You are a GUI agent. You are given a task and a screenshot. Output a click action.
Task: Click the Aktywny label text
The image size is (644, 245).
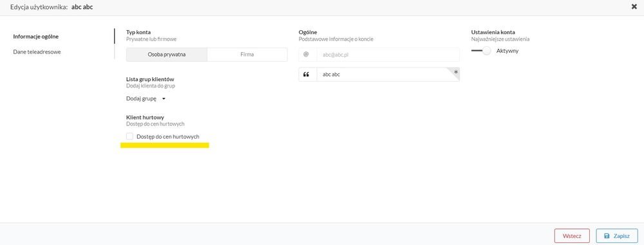pyautogui.click(x=507, y=51)
